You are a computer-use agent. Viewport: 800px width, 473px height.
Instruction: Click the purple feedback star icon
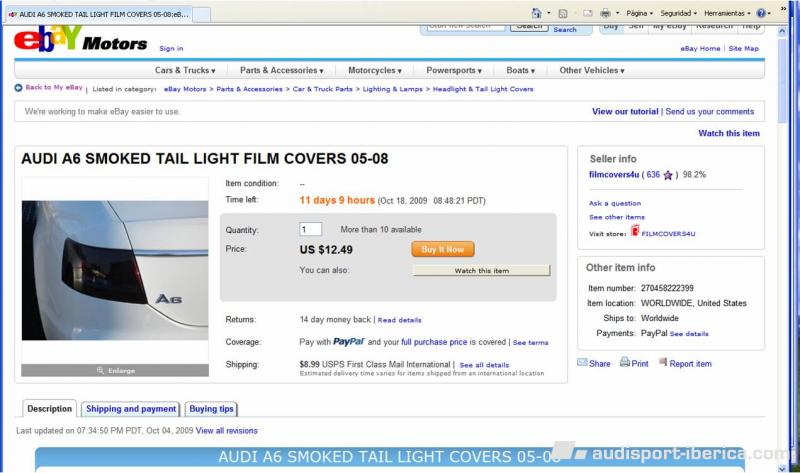pos(668,175)
